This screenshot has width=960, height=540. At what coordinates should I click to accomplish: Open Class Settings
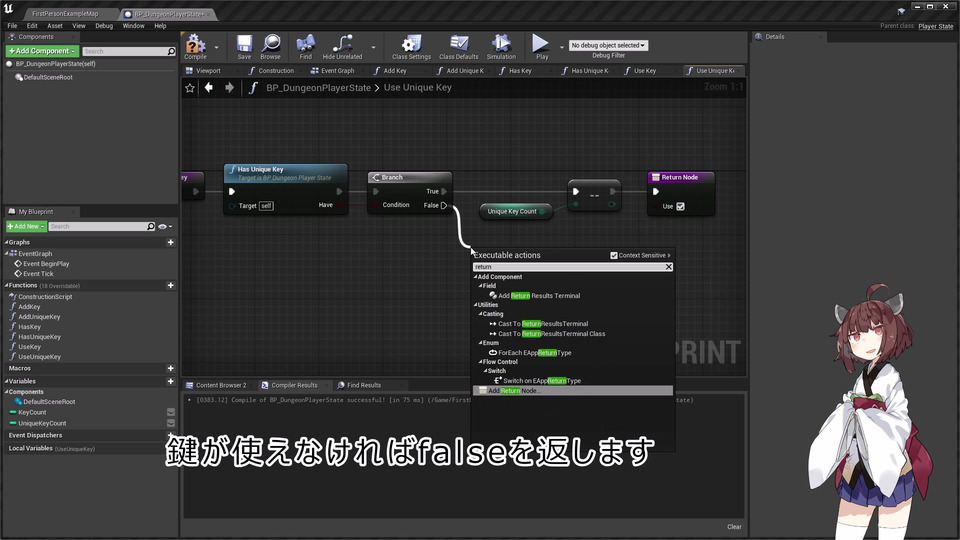click(x=412, y=45)
